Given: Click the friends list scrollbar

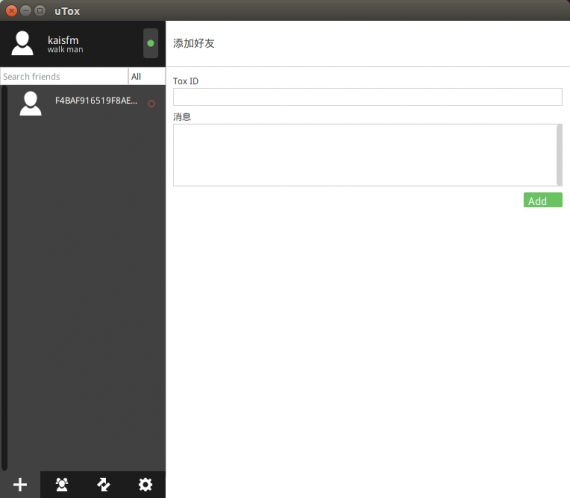Looking at the screenshot, I should 4,278.
